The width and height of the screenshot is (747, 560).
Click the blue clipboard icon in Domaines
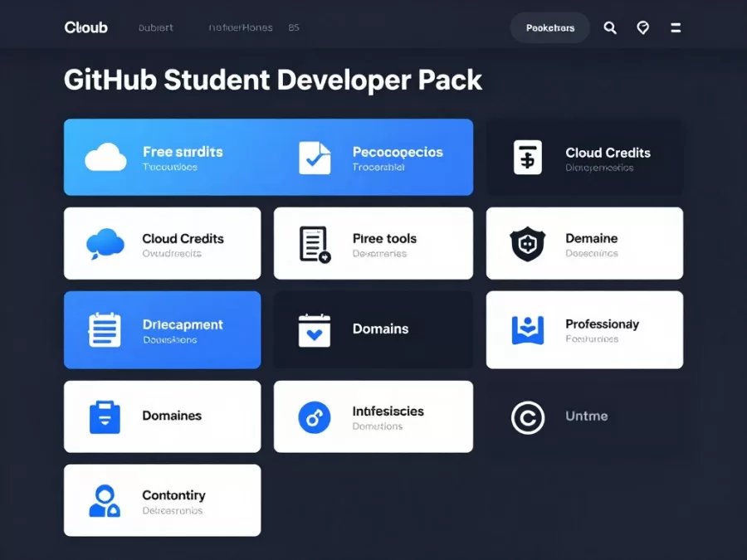[105, 417]
